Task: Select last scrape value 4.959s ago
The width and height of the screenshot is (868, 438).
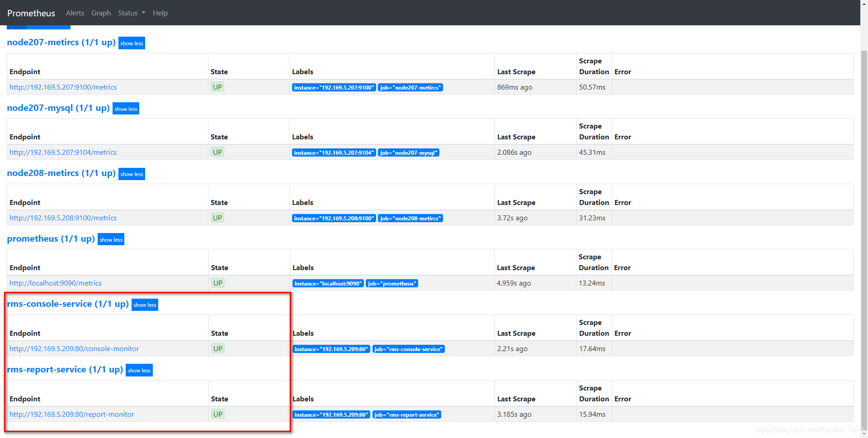Action: pyautogui.click(x=514, y=283)
